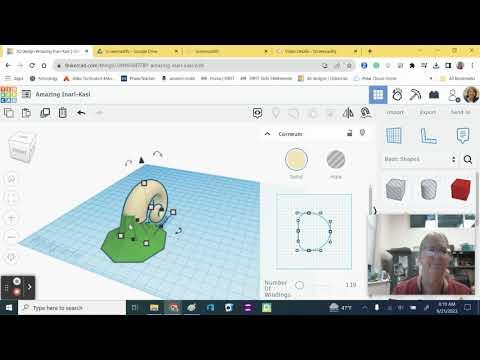This screenshot has height=360, width=480.
Task: Open the Windows Start menu
Action: pos(9,308)
